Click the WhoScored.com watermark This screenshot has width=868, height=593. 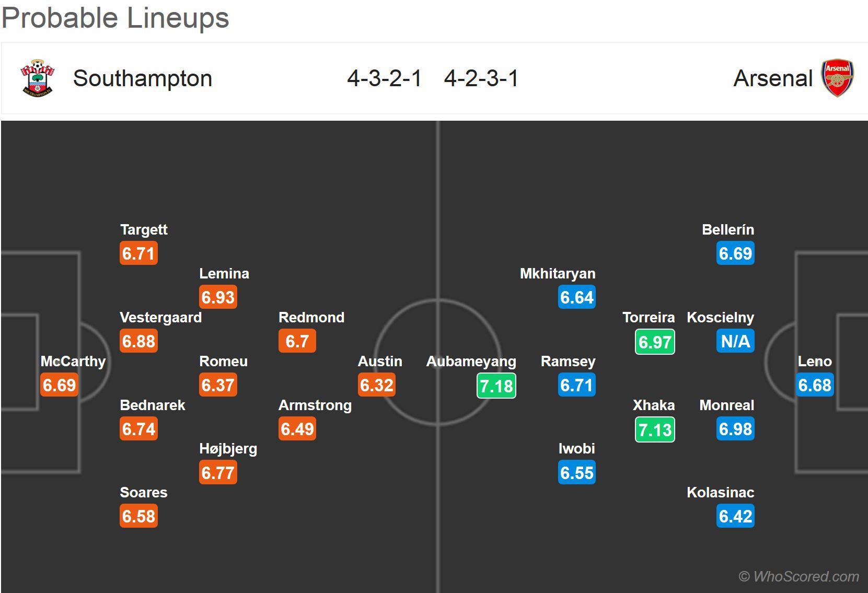pyautogui.click(x=798, y=576)
